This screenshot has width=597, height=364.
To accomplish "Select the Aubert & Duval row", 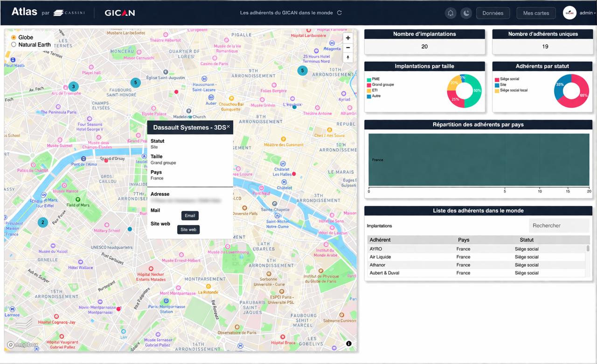I will [476, 273].
